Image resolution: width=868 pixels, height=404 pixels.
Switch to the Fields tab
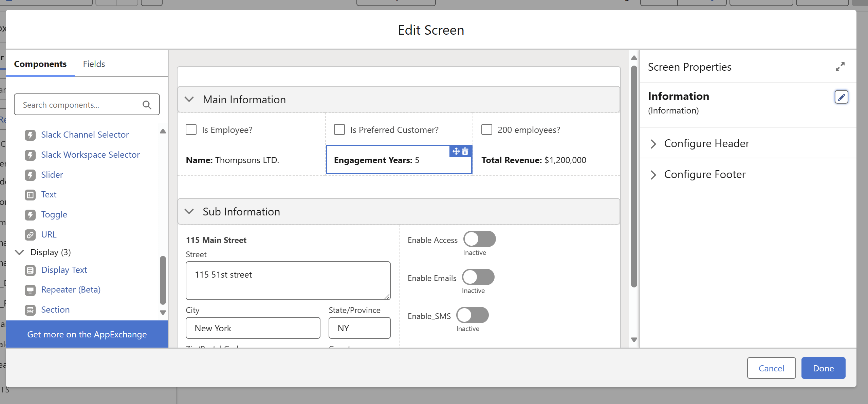pos(94,64)
